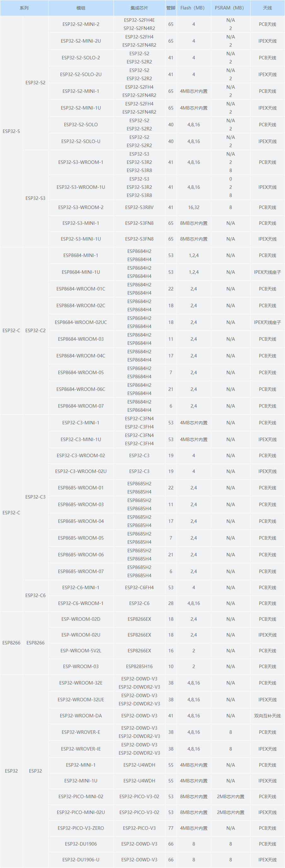Select the ESP32-C3-MINI-1 module name
The width and height of the screenshot is (285, 868).
(81, 422)
